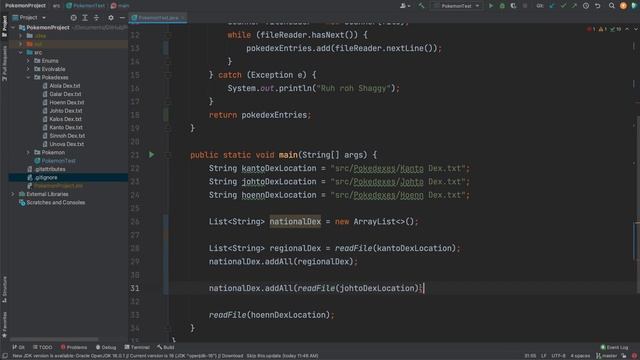Screen dimensions: 640x360
Task: Click PokemonProject breadcrumb in navigation bar
Action: point(25,6)
